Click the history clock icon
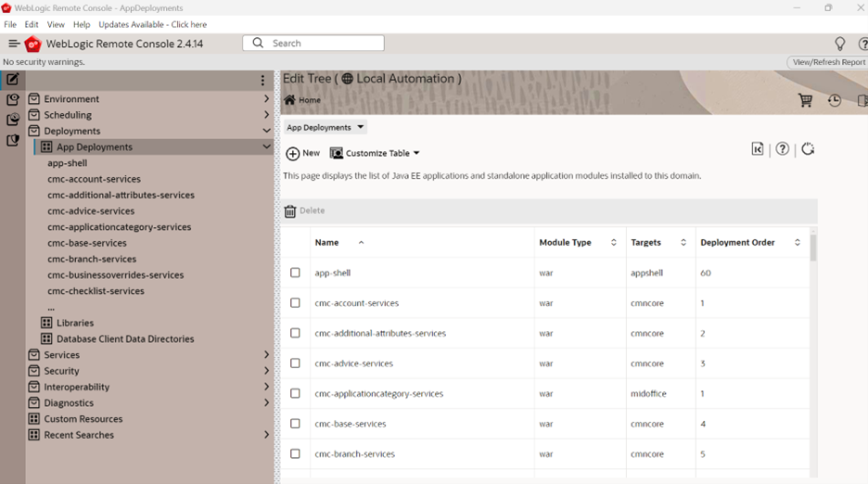The width and height of the screenshot is (868, 484). click(835, 100)
